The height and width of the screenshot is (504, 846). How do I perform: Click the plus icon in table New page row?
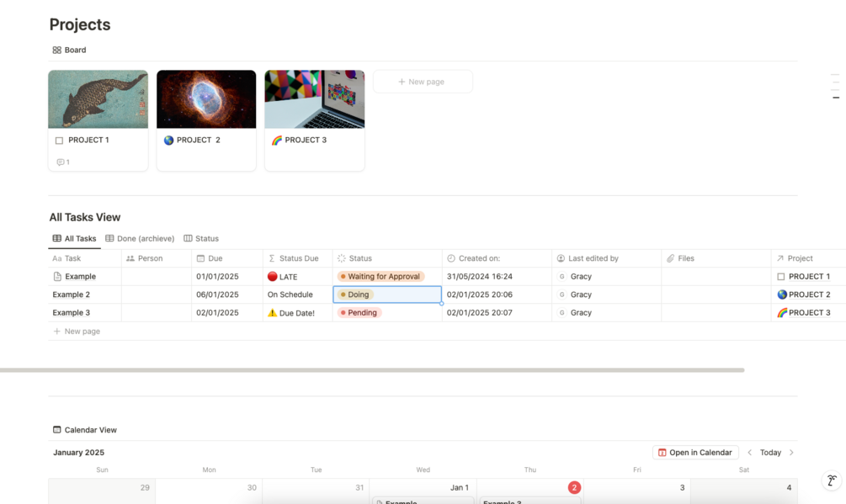56,332
